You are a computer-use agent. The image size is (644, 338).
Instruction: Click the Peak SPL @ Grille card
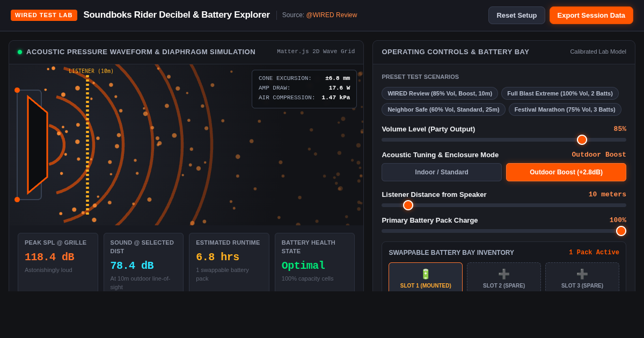[58, 262]
